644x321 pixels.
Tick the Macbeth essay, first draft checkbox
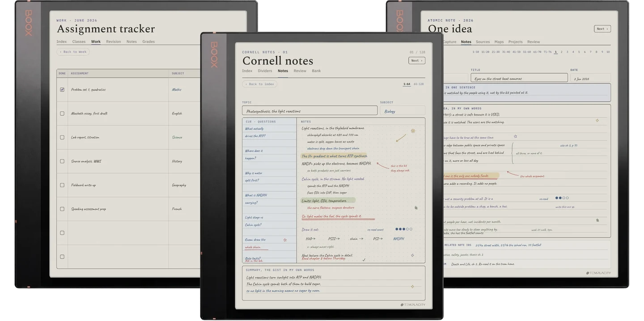[x=62, y=114]
